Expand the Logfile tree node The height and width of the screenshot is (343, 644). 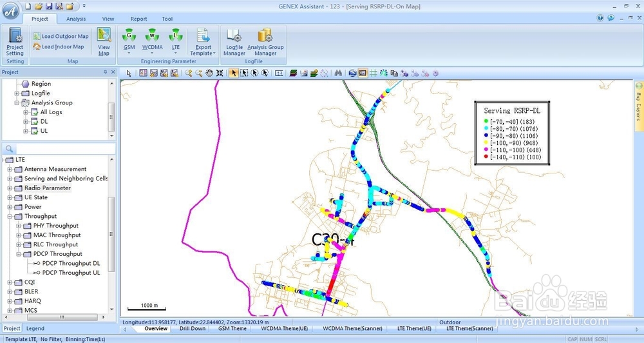17,93
